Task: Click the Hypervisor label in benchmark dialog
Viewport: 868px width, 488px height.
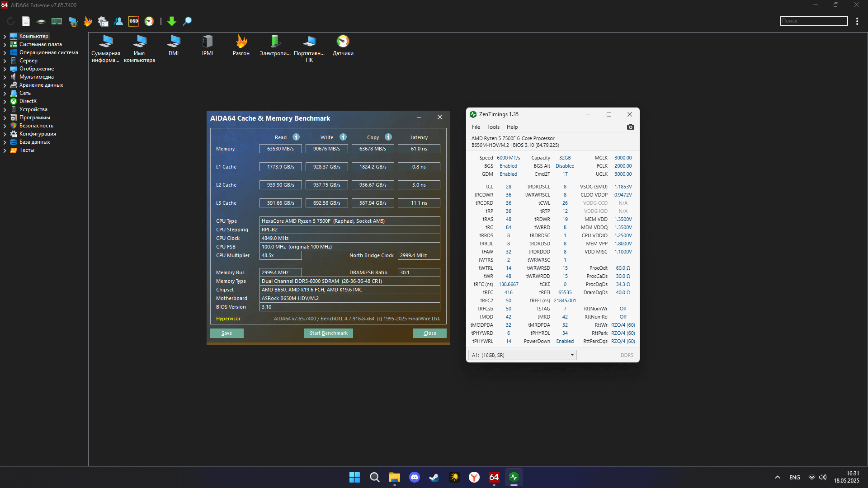Action: click(x=228, y=319)
